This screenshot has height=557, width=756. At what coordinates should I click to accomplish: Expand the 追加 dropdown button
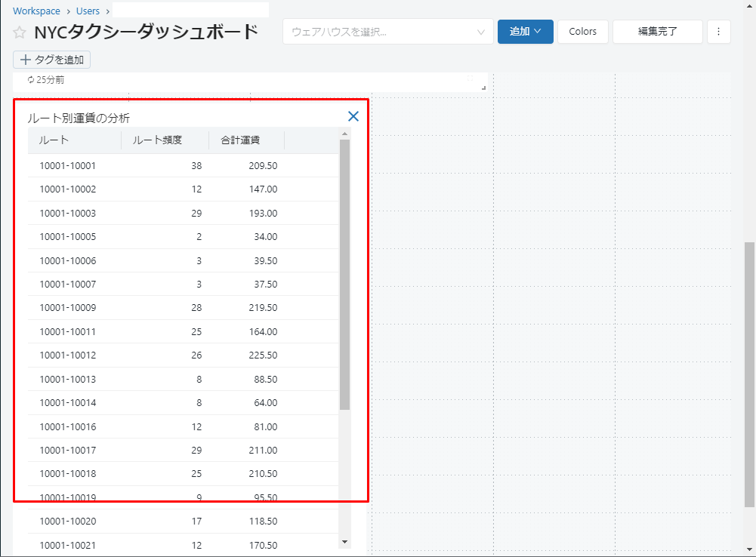[x=525, y=32]
